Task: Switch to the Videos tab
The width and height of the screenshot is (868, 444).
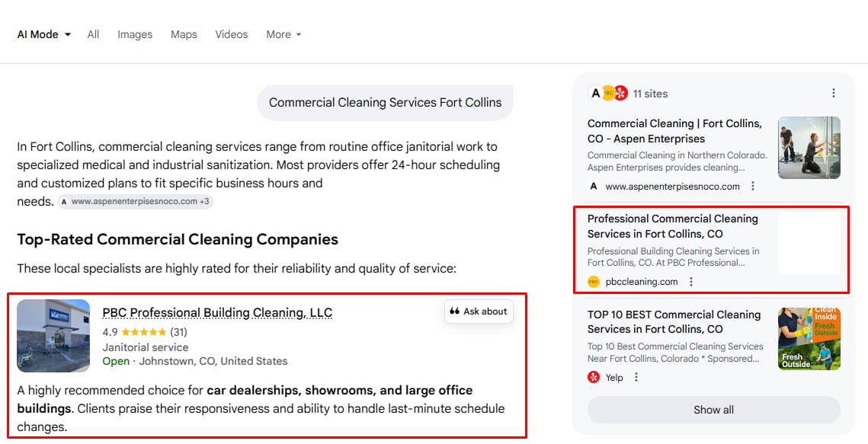Action: (232, 34)
